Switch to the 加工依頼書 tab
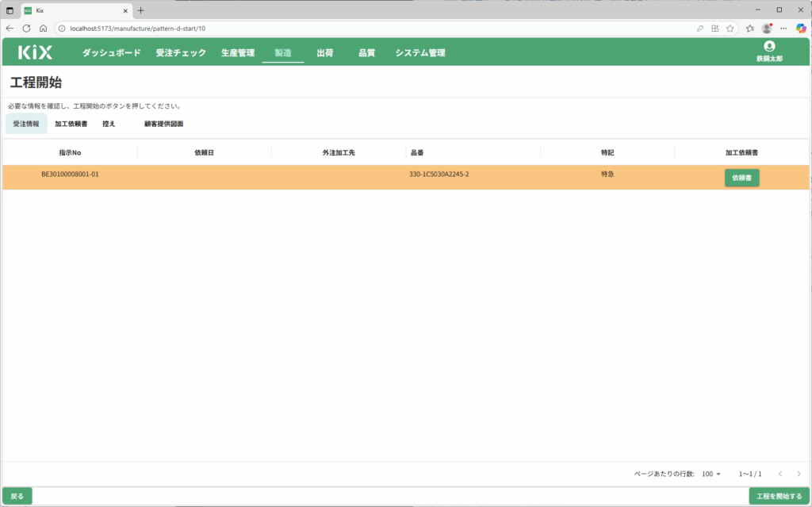The width and height of the screenshot is (812, 507). point(71,124)
